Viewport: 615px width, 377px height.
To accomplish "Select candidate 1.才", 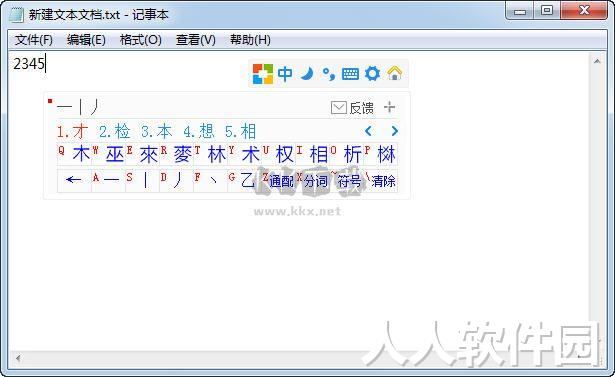I will (x=73, y=131).
